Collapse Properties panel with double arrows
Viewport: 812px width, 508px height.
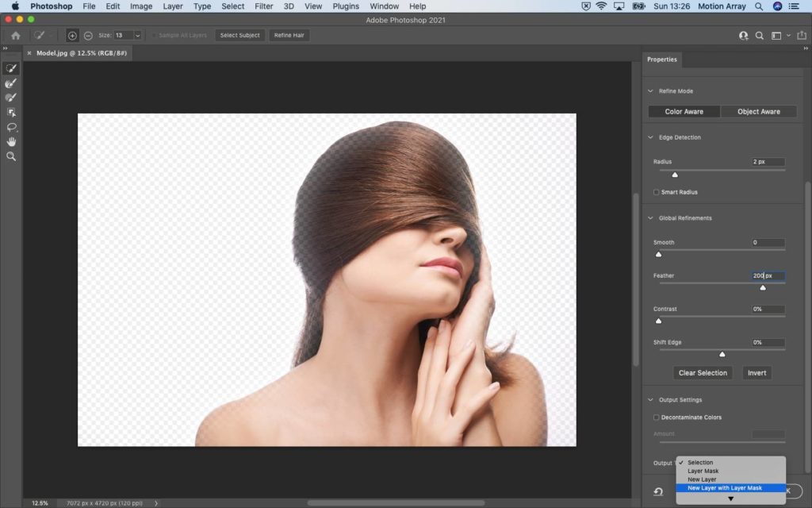806,48
